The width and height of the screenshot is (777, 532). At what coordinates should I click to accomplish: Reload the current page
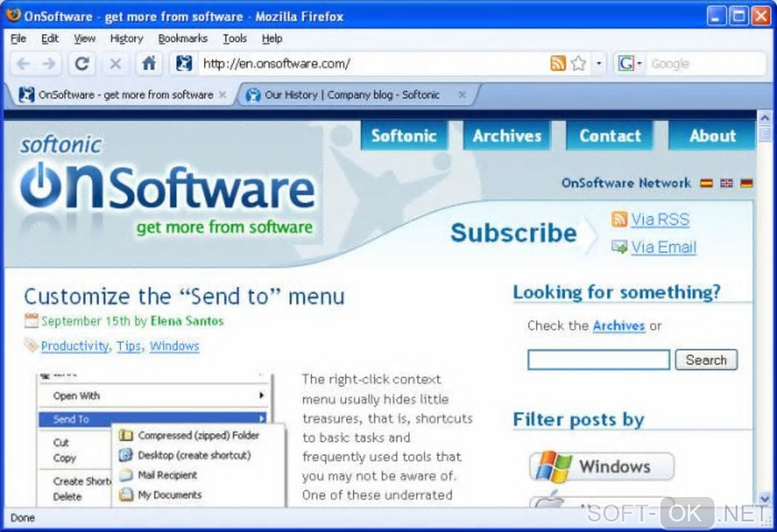pos(82,63)
